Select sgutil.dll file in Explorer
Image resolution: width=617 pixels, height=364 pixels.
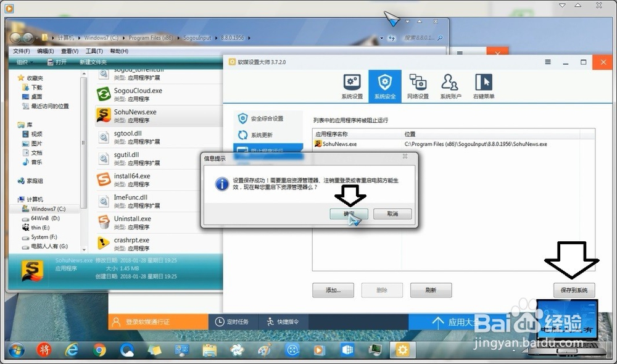point(159,159)
